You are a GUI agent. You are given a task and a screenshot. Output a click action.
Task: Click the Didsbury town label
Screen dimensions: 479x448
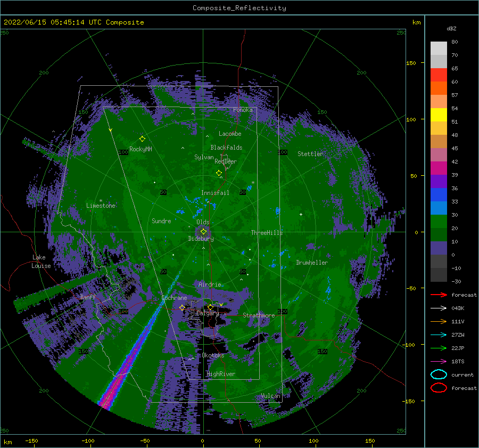coord(201,239)
